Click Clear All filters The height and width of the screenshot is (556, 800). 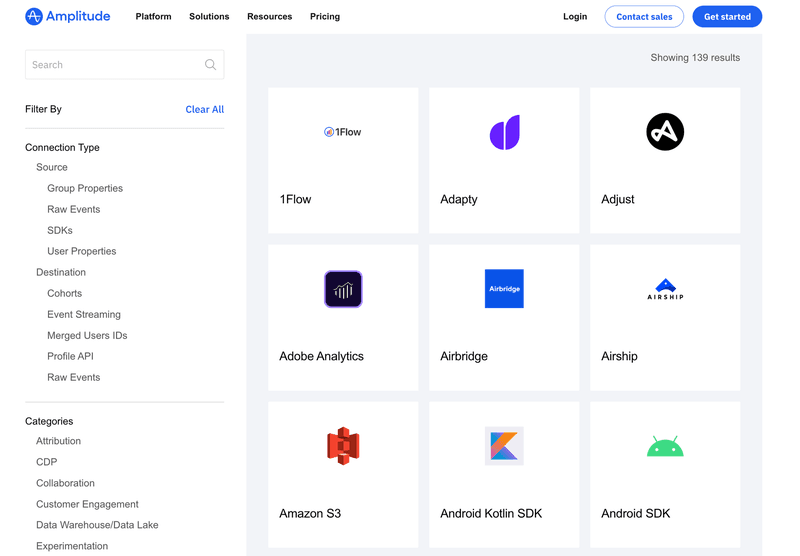(x=205, y=109)
